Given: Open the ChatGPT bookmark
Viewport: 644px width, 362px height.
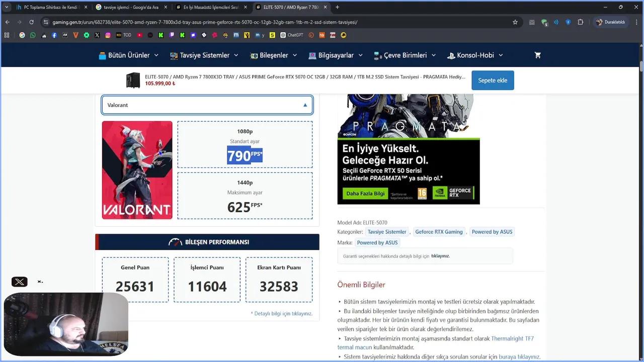Looking at the screenshot, I should pos(292,35).
